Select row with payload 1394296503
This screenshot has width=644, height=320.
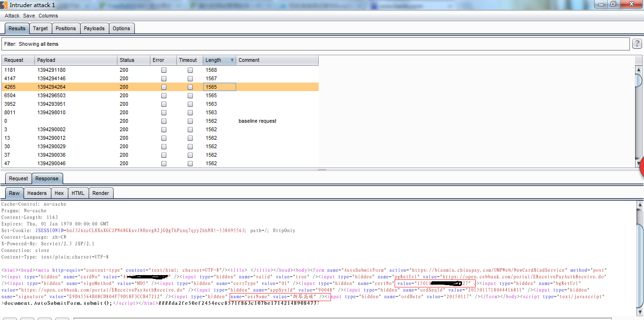[x=160, y=95]
